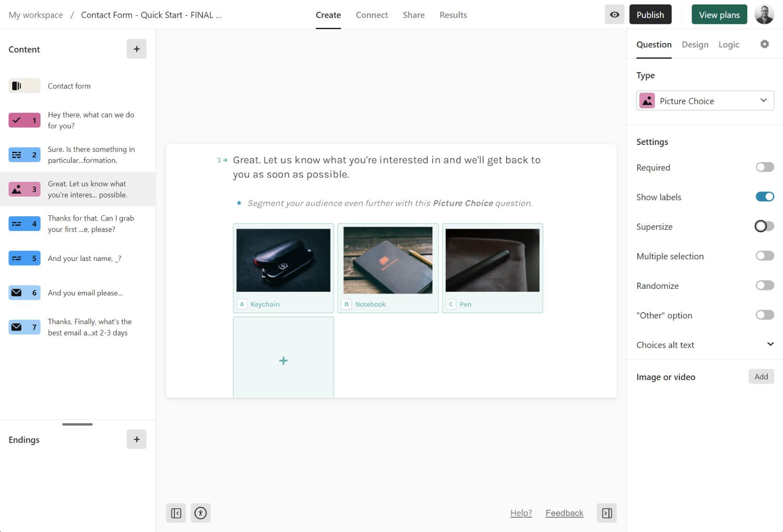Select question 5 short text icon
Image resolution: width=783 pixels, height=532 pixels.
(24, 258)
